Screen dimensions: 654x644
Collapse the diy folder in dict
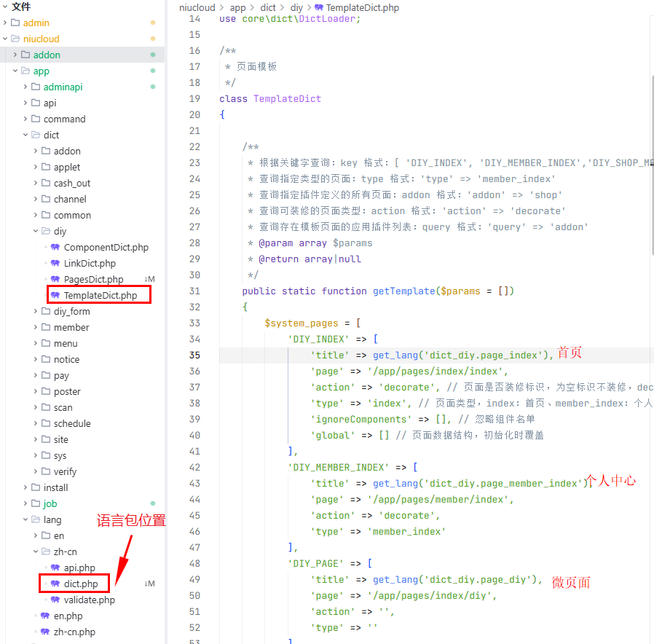(36, 231)
